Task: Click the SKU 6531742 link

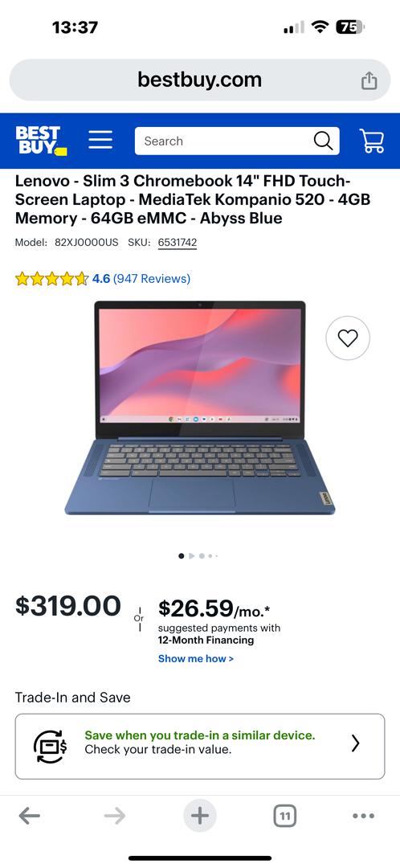Action: pyautogui.click(x=177, y=243)
